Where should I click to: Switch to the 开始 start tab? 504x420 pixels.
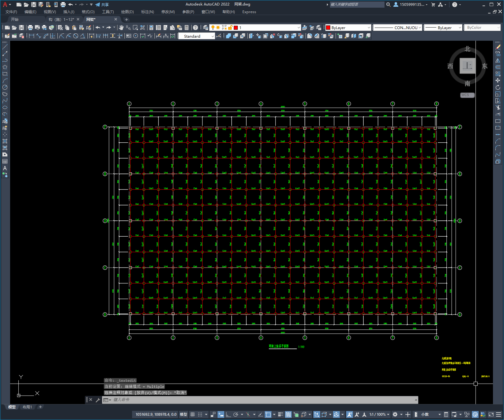(x=15, y=19)
